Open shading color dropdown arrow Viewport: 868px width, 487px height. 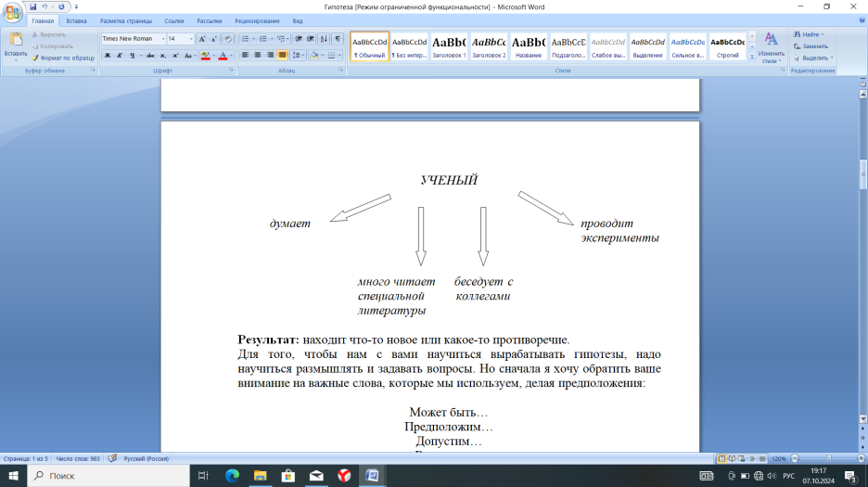(322, 55)
